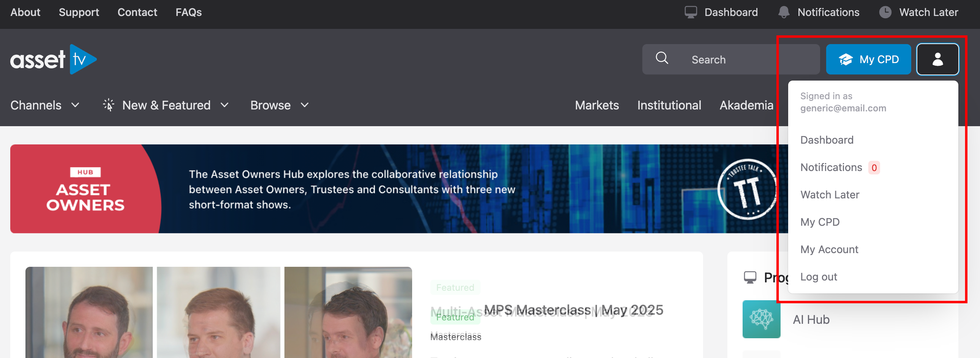Image resolution: width=980 pixels, height=358 pixels.
Task: Open the Institutional channel link
Action: pos(669,105)
